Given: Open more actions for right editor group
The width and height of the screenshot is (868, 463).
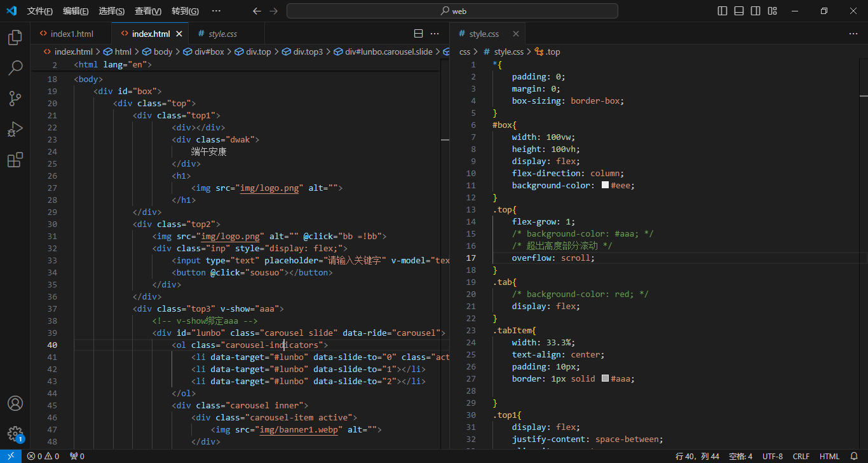Looking at the screenshot, I should coord(853,34).
